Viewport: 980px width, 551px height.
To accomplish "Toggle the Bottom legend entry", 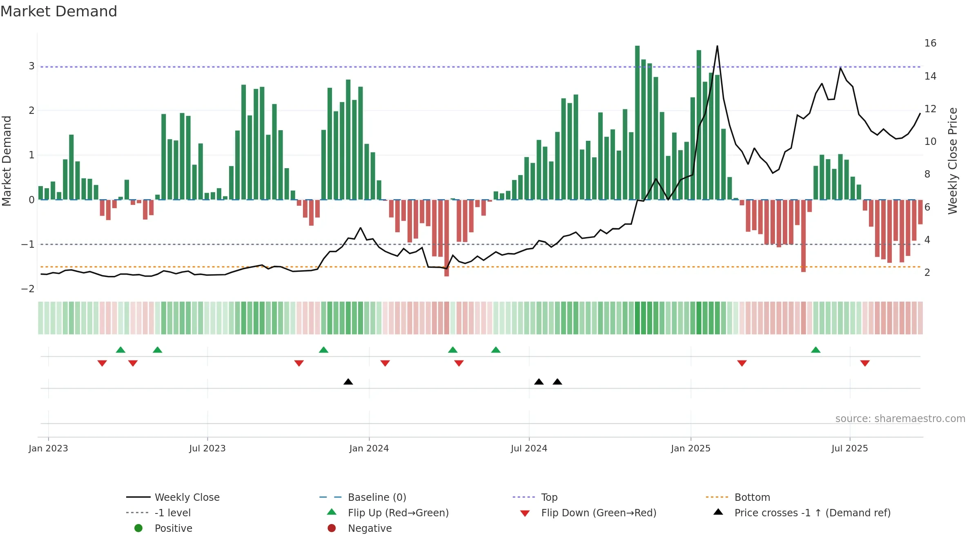I will 738,497.
